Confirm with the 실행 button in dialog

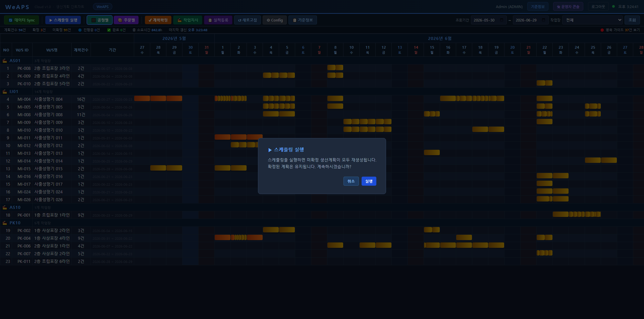coord(369,181)
